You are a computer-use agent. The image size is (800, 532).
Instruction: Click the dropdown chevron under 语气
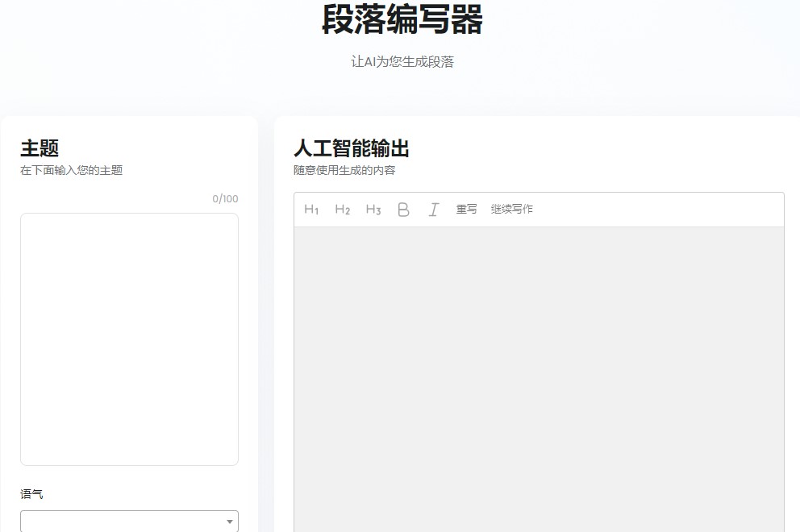pyautogui.click(x=228, y=520)
